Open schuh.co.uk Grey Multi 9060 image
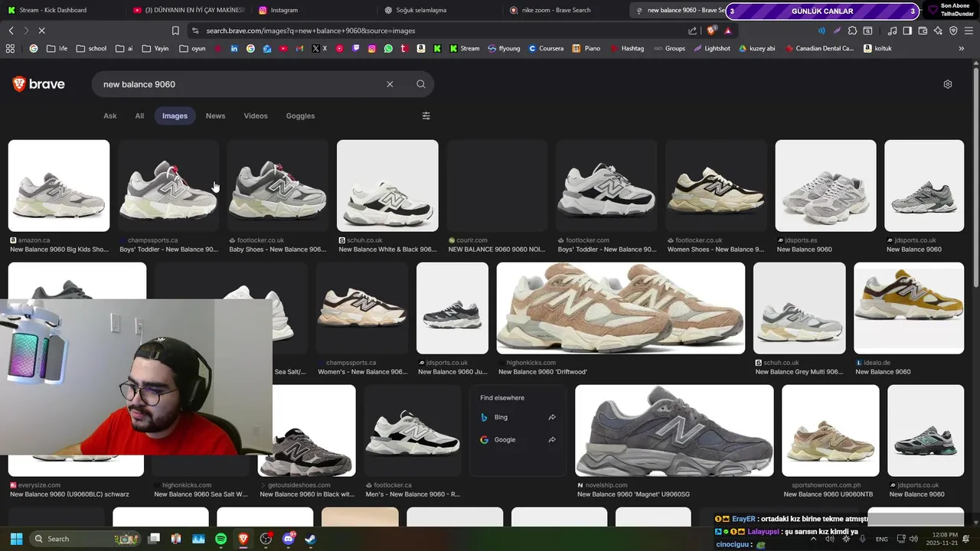 pyautogui.click(x=799, y=308)
